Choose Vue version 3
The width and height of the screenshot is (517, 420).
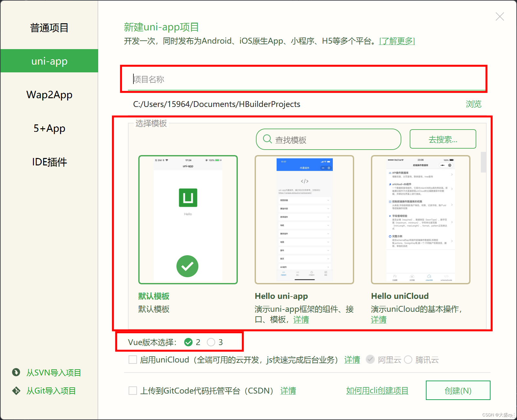pos(211,342)
